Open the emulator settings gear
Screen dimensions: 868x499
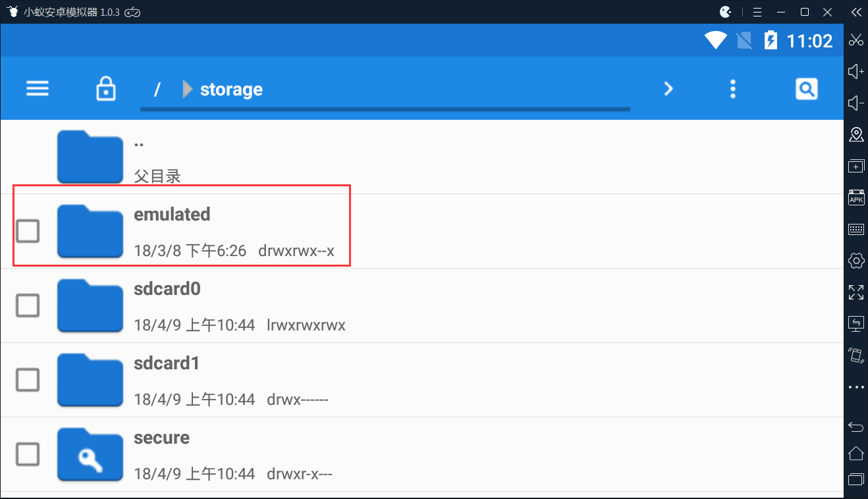tap(856, 261)
